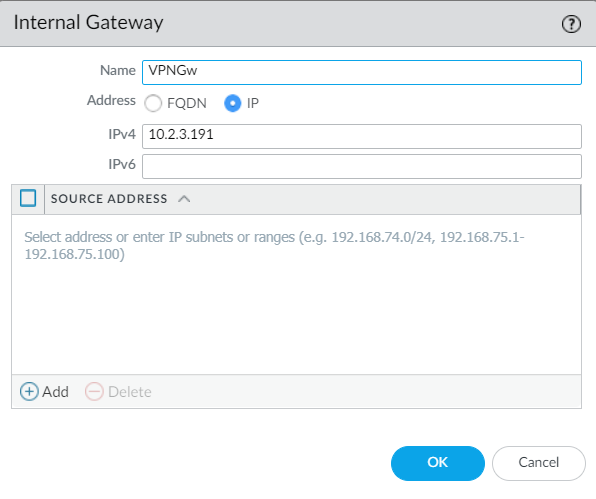Image resolution: width=596 pixels, height=499 pixels.
Task: Confirm the gateway with OK
Action: click(x=438, y=463)
